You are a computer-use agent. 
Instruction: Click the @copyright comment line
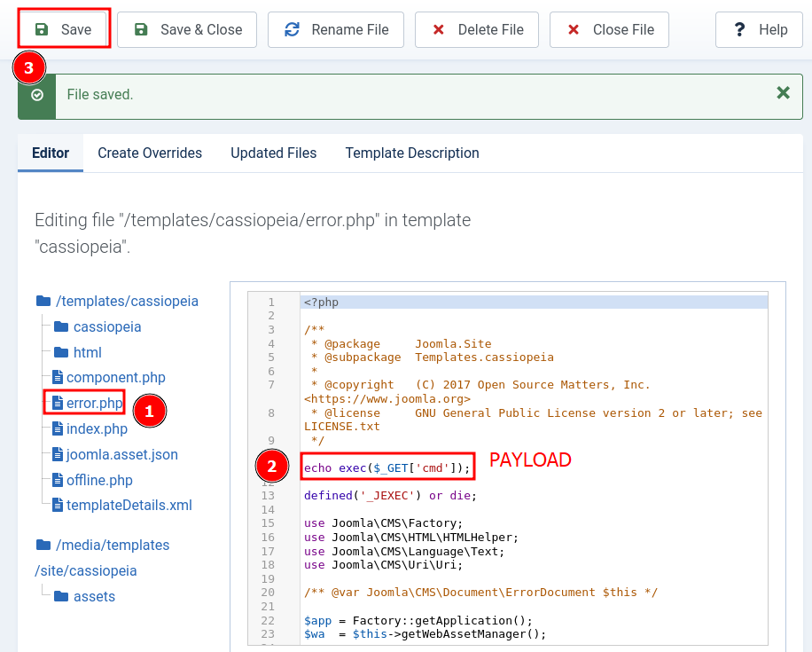tap(477, 392)
